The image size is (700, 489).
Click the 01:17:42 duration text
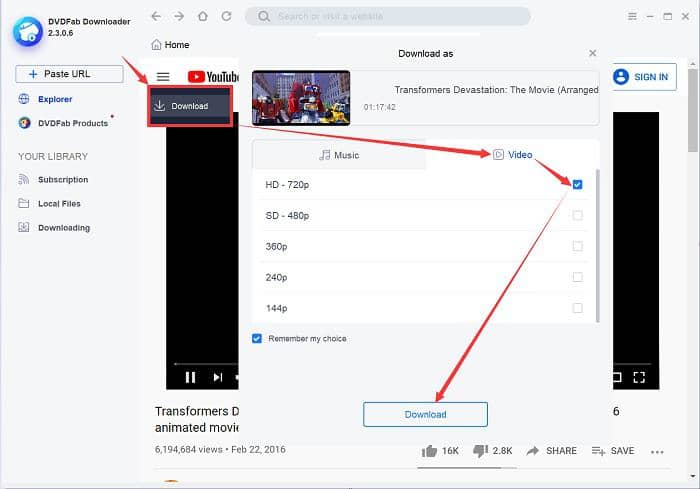[379, 107]
